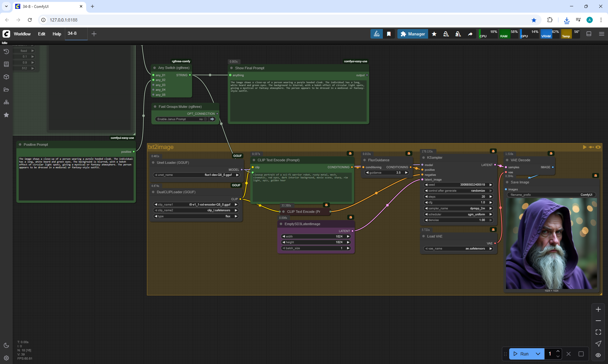Toggle dark theme moon icon
This screenshot has height=364, width=608.
pos(6,345)
